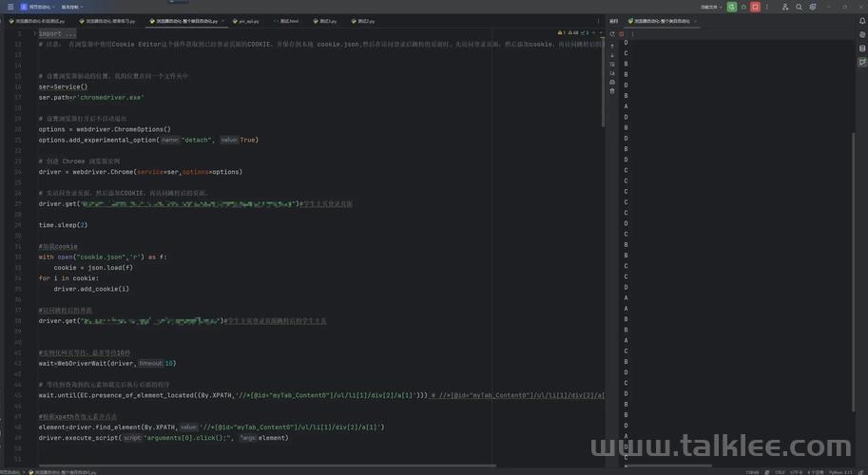Click the Run console horizontal scrollbar
Image resolution: width=868 pixels, height=475 pixels.
[x=668, y=465]
